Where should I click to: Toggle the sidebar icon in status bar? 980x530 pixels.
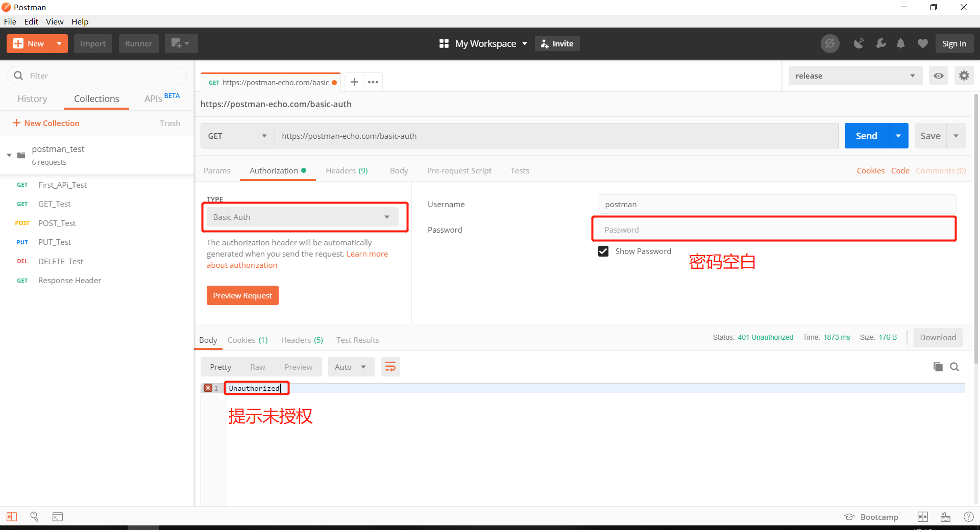point(12,517)
